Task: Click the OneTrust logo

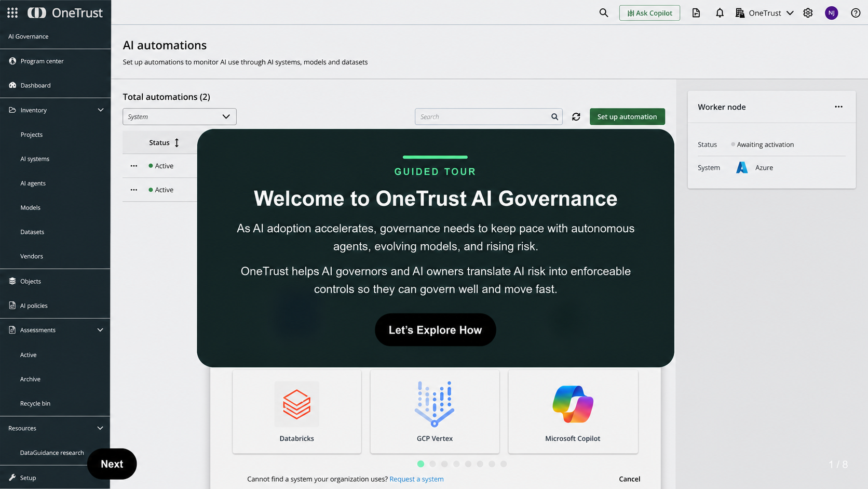Action: click(65, 12)
